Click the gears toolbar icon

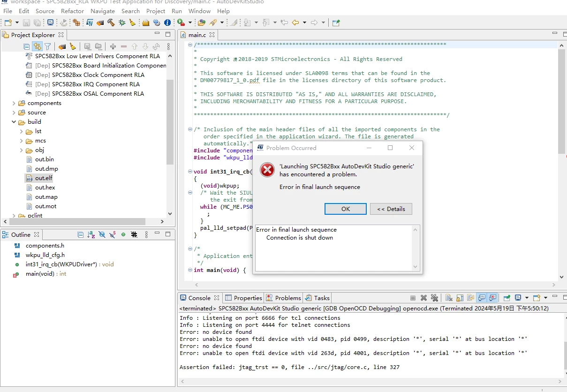pos(156,23)
